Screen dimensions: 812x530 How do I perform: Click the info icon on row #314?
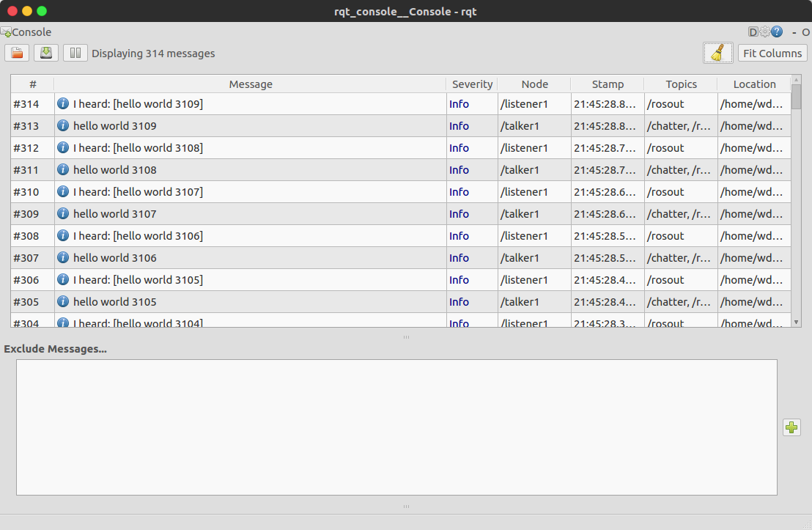coord(63,103)
